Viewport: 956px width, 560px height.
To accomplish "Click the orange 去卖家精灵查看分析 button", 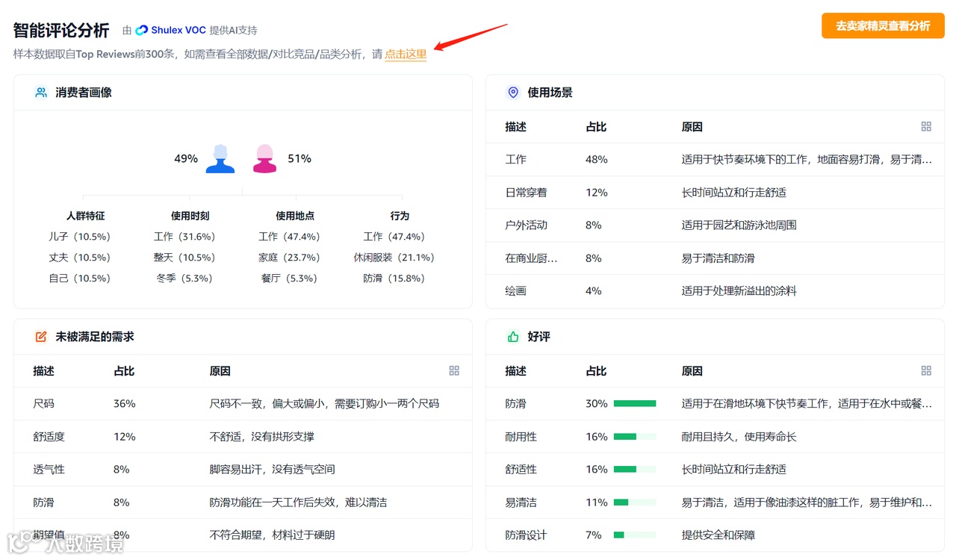I will (883, 25).
